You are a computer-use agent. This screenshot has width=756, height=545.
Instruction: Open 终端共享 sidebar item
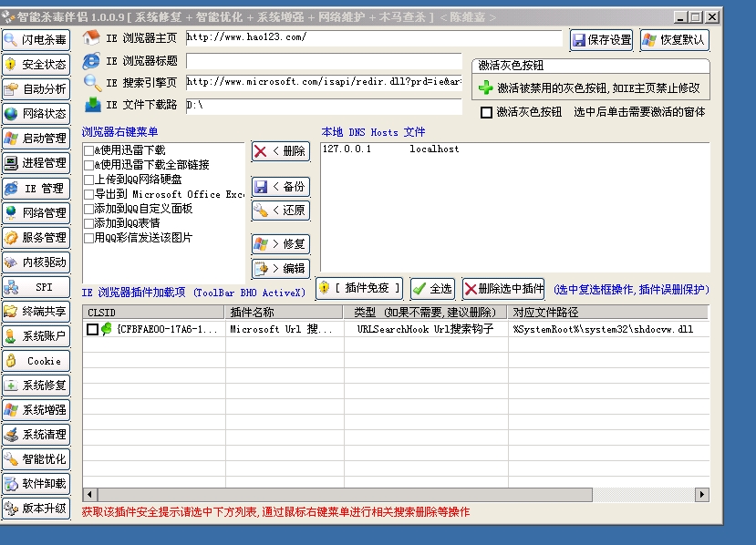(x=36, y=312)
